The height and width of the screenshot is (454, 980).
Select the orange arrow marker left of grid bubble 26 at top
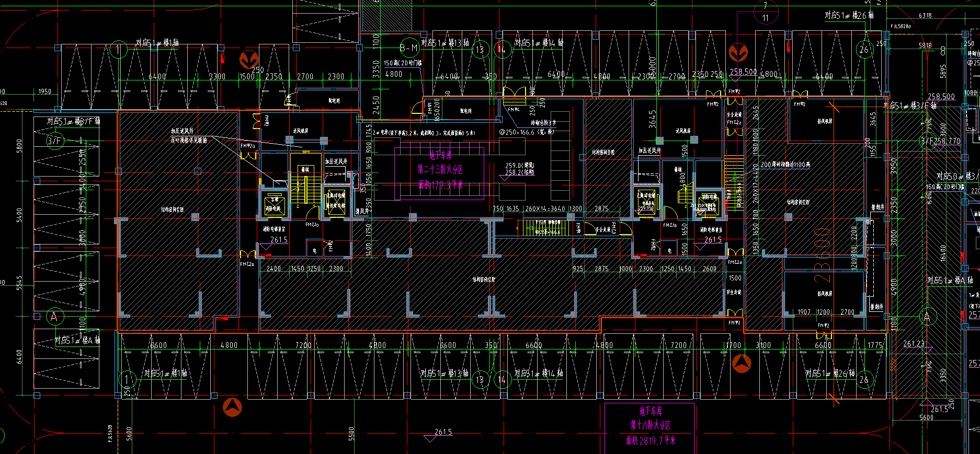[x=738, y=52]
